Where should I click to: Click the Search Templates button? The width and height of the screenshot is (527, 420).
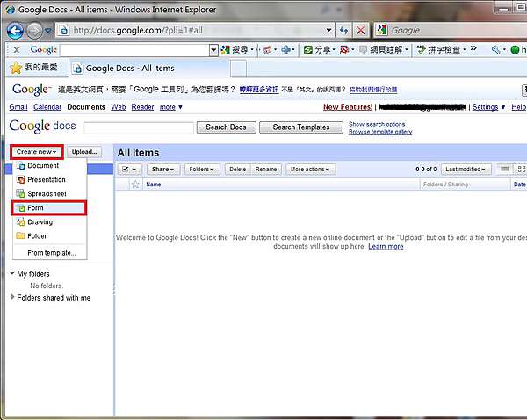point(301,127)
